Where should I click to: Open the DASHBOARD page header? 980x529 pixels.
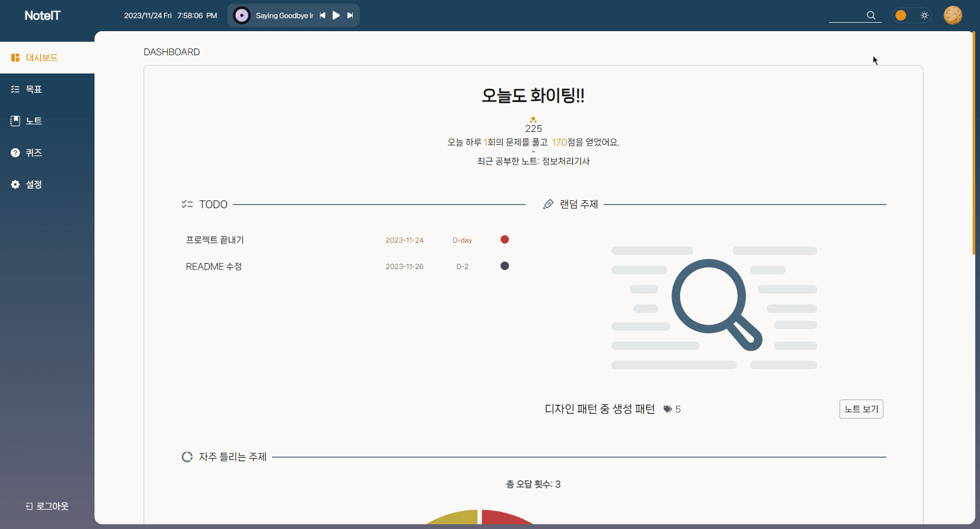click(x=172, y=51)
